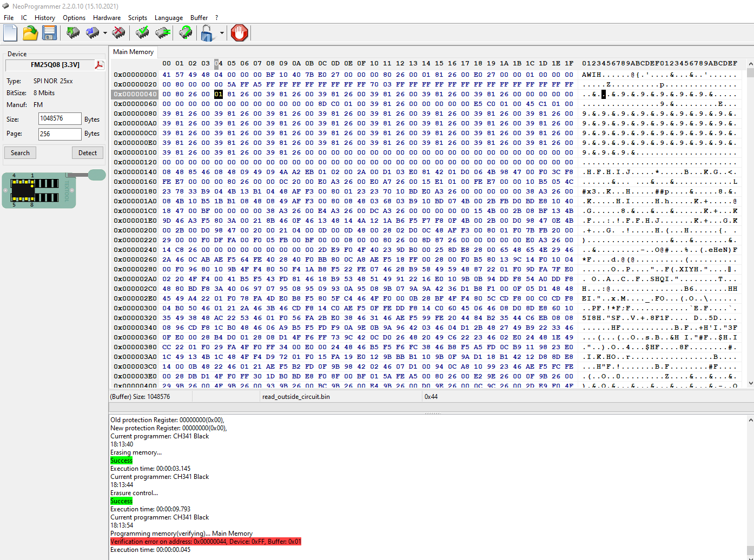754x560 pixels.
Task: Open the History menu
Action: [45, 18]
